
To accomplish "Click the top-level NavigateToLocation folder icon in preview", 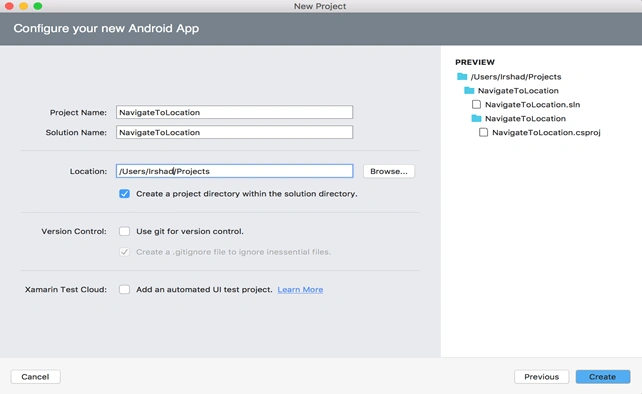I will coord(469,91).
